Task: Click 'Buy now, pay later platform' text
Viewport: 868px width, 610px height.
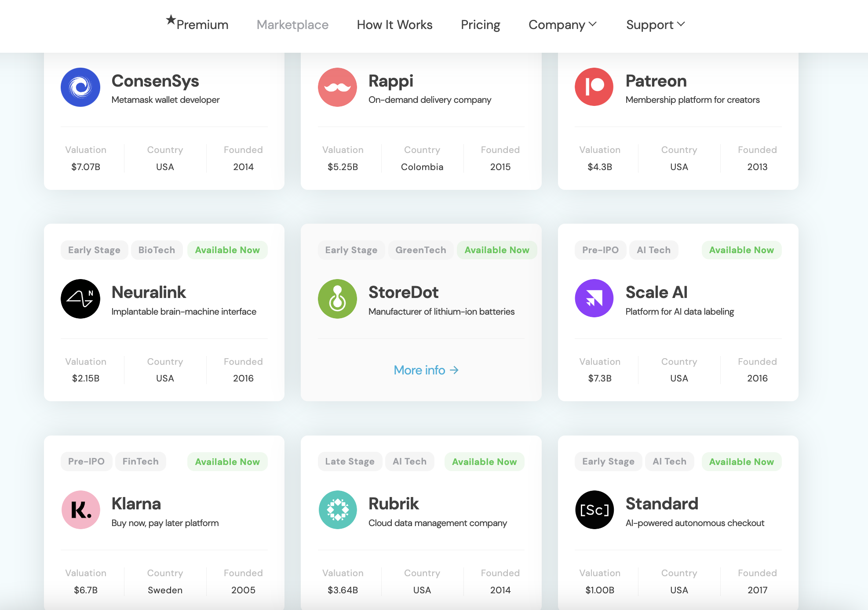Action: (165, 523)
